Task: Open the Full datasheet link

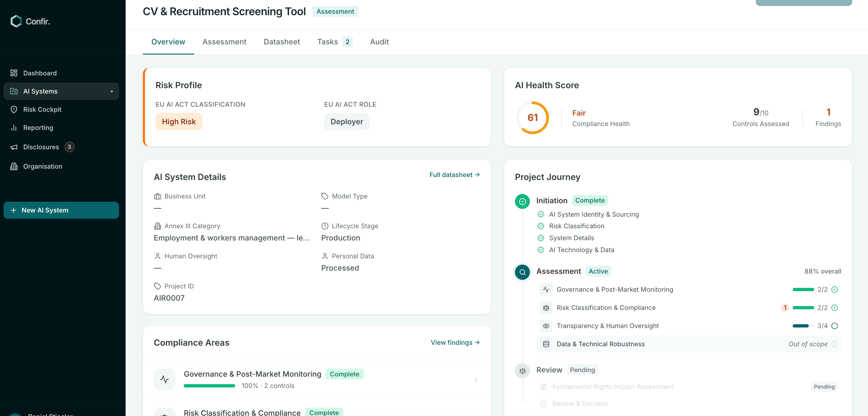Action: tap(455, 175)
